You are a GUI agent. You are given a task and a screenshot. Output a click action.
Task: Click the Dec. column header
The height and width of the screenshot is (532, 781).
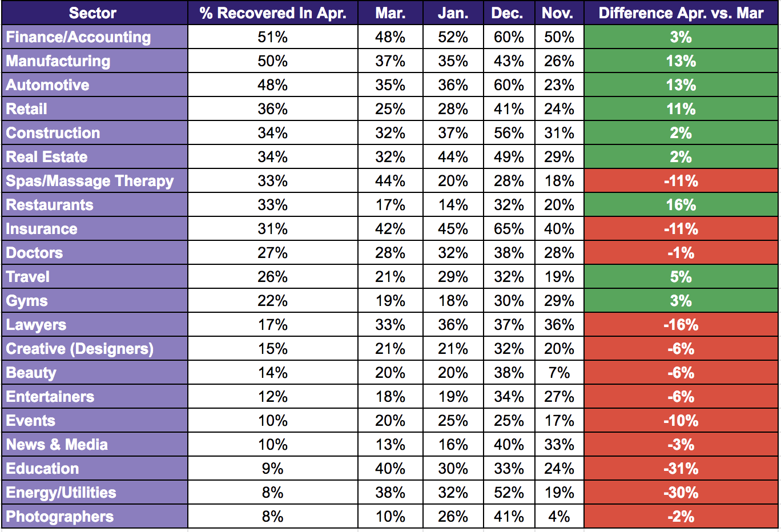click(x=508, y=13)
